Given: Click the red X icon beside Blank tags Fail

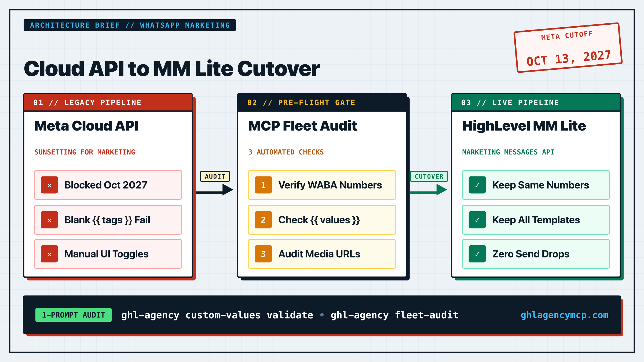Looking at the screenshot, I should pyautogui.click(x=49, y=220).
